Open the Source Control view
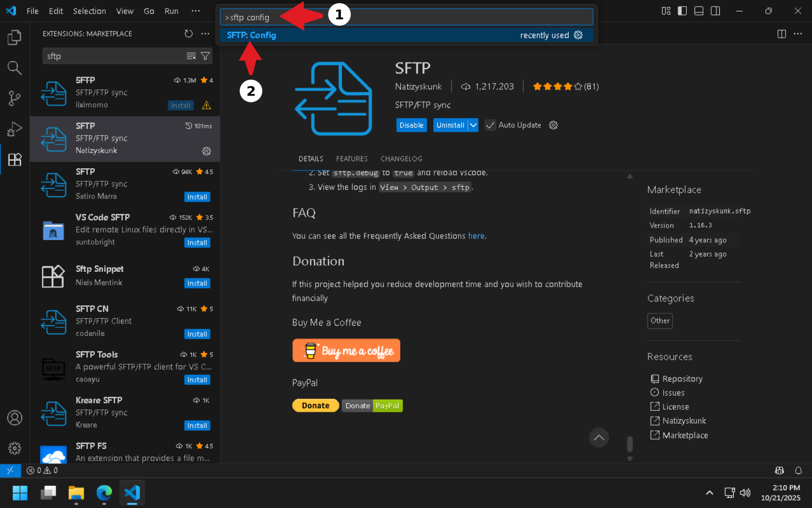The image size is (812, 508). 15,99
